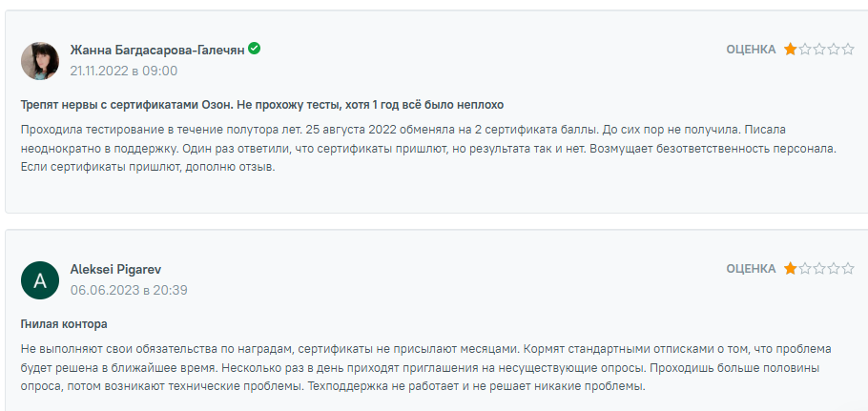Click the green verified badge beside Жанна Багдасарова-Галечян

pyautogui.click(x=255, y=49)
